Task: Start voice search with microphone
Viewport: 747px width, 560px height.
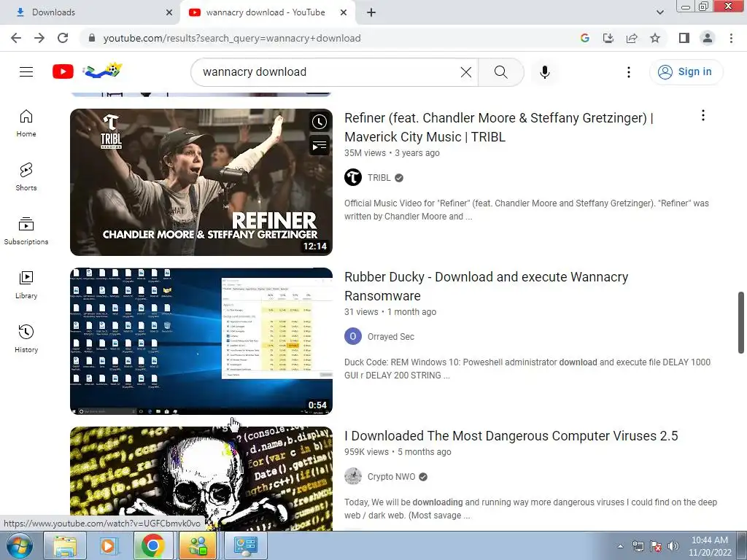Action: [x=544, y=72]
